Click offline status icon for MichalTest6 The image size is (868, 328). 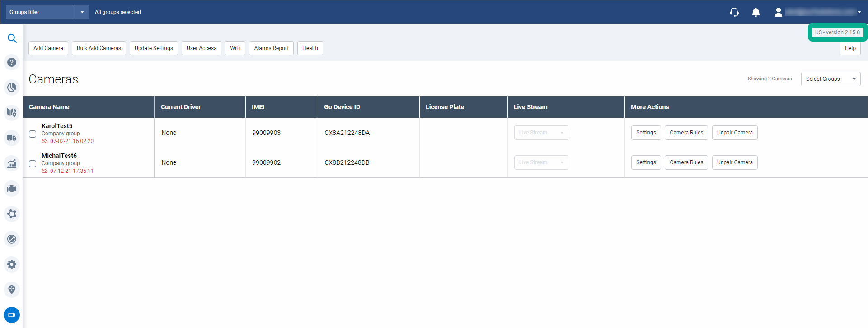44,171
